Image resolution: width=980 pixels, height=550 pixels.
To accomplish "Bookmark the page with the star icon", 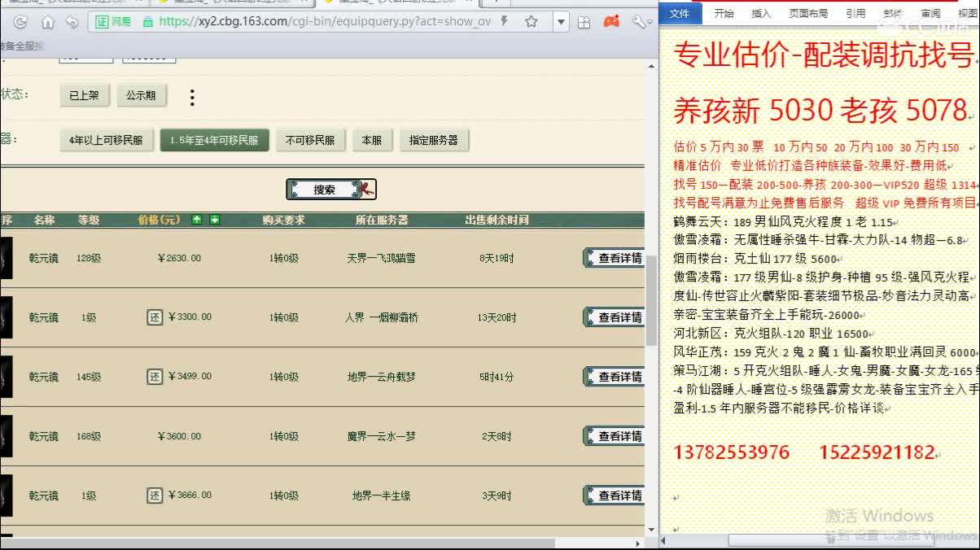I will point(531,22).
